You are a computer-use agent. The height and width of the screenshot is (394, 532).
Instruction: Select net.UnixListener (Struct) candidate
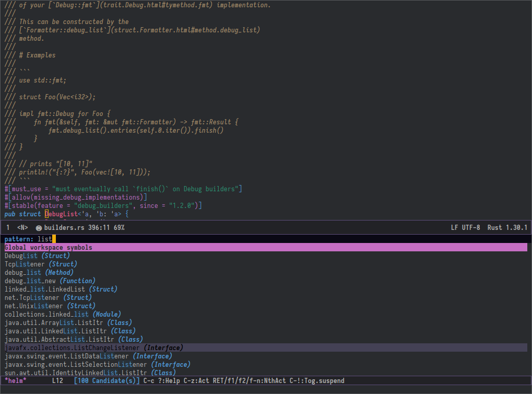pyautogui.click(x=50, y=306)
